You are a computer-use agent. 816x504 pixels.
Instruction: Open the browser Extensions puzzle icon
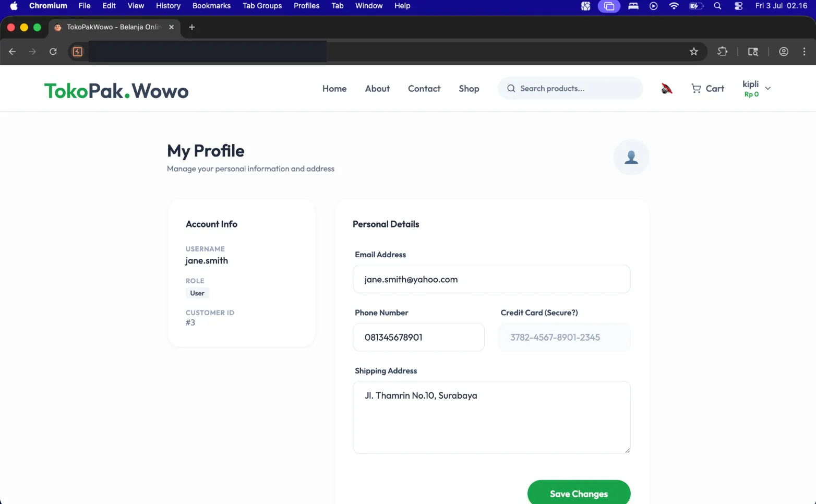pos(723,52)
